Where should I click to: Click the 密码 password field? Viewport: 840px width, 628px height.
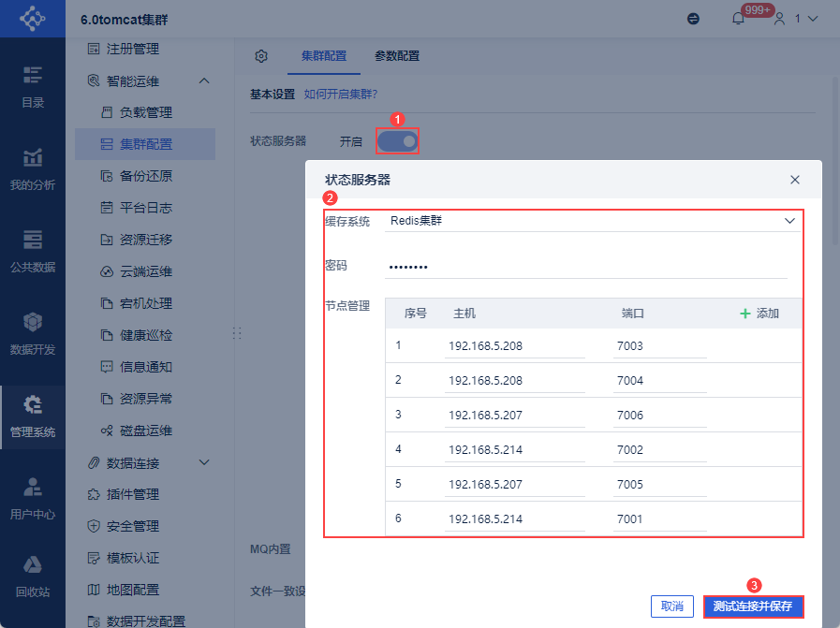click(586, 266)
